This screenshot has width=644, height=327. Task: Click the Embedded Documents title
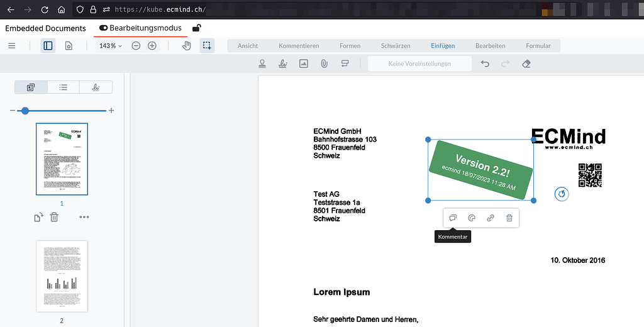click(x=45, y=28)
